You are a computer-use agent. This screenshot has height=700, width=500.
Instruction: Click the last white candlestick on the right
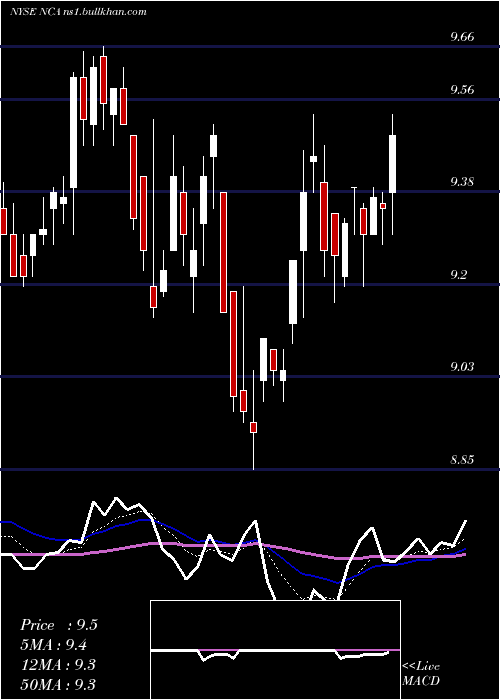click(393, 164)
